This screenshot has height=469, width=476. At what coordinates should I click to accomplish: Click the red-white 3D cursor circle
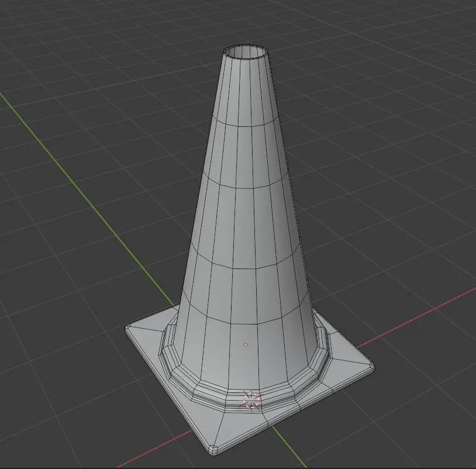click(x=251, y=400)
